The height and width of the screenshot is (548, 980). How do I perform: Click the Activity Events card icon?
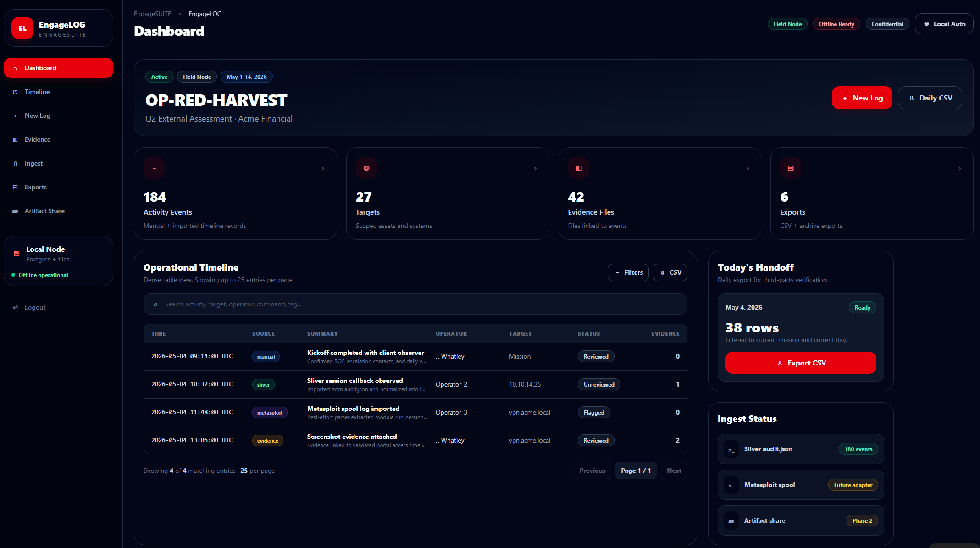click(154, 168)
